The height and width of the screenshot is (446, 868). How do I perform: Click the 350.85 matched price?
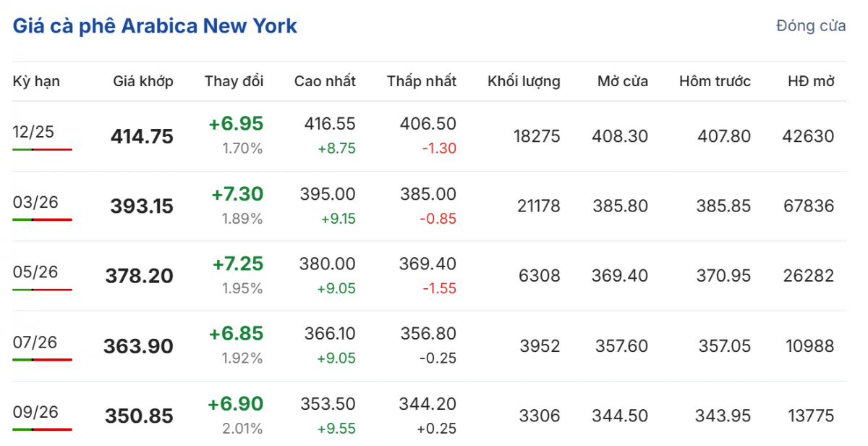click(139, 416)
